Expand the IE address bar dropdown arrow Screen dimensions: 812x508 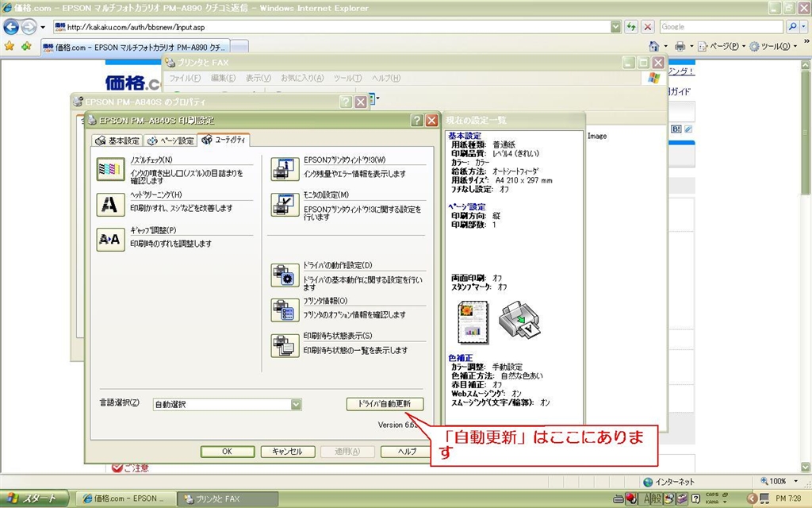point(615,26)
